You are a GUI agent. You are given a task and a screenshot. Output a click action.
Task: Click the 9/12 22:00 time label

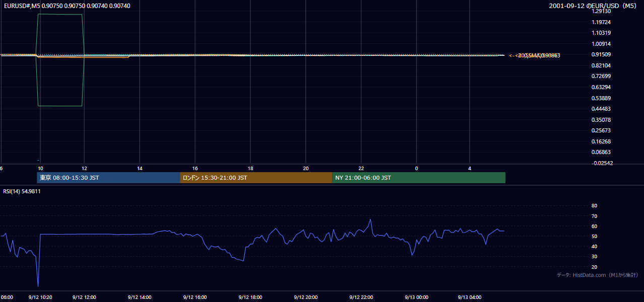361,297
